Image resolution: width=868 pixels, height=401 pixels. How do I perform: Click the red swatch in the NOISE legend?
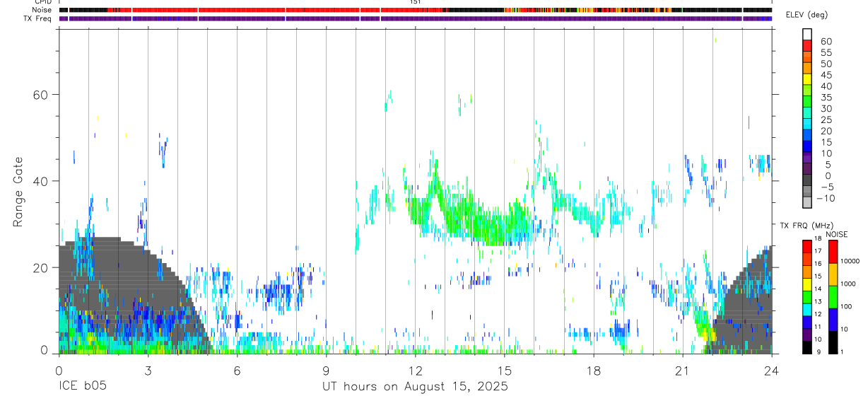click(x=833, y=251)
